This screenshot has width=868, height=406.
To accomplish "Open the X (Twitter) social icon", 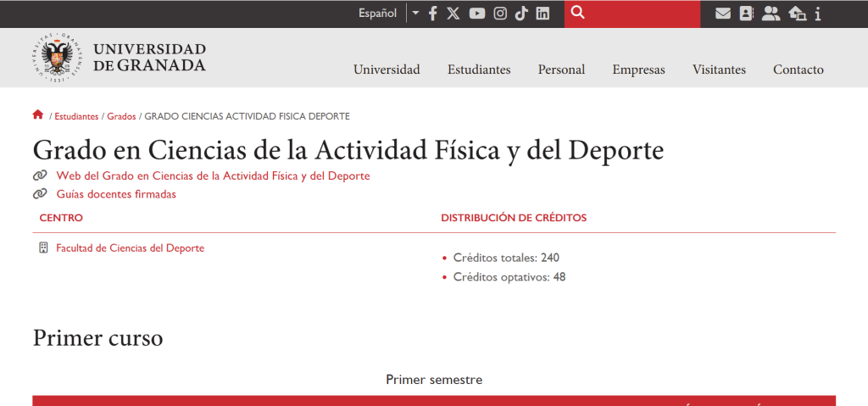I will pos(453,14).
